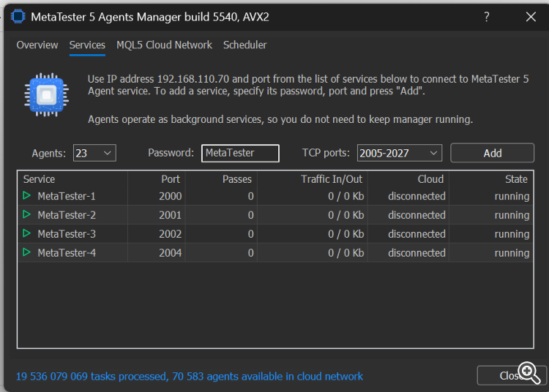
Task: Click the green play icon for MetaTester-3
Action: point(27,234)
